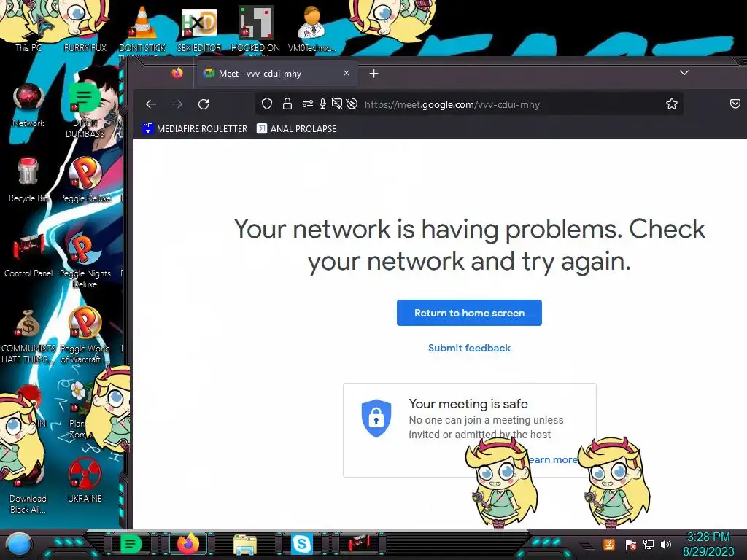Viewport: 747px width, 560px height.
Task: Open the Recycle Bin
Action: [x=28, y=179]
